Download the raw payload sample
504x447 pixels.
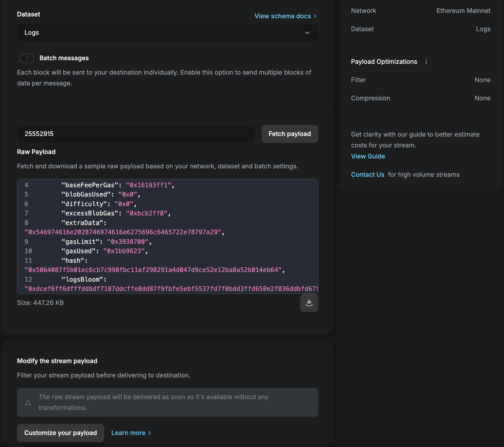(309, 303)
